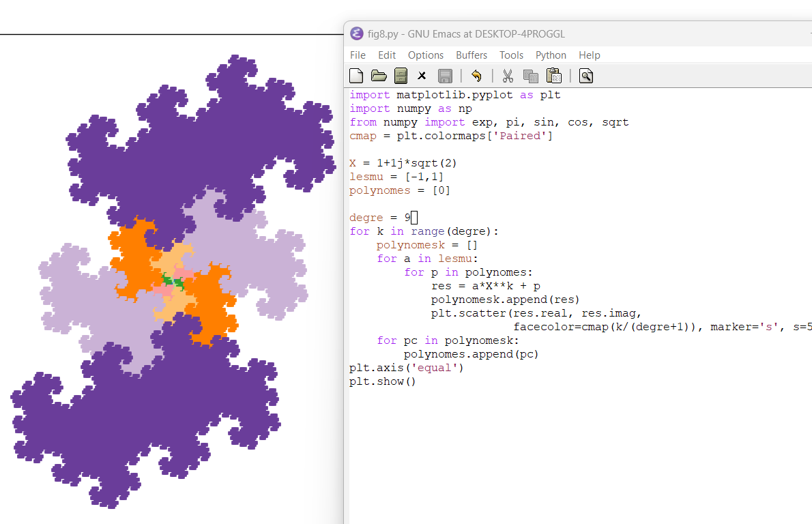Open an existing file via folder icon
This screenshot has height=524, width=812.
pos(379,76)
